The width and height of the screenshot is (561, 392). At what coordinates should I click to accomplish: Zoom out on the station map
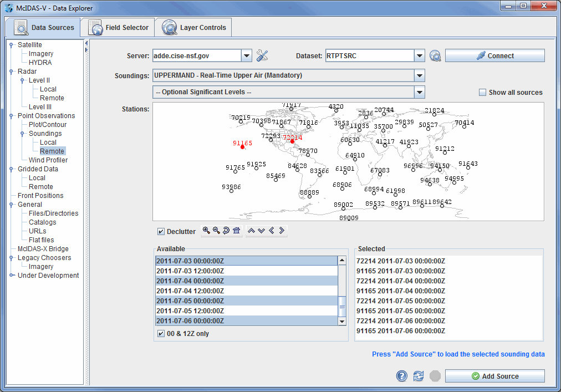(x=216, y=230)
